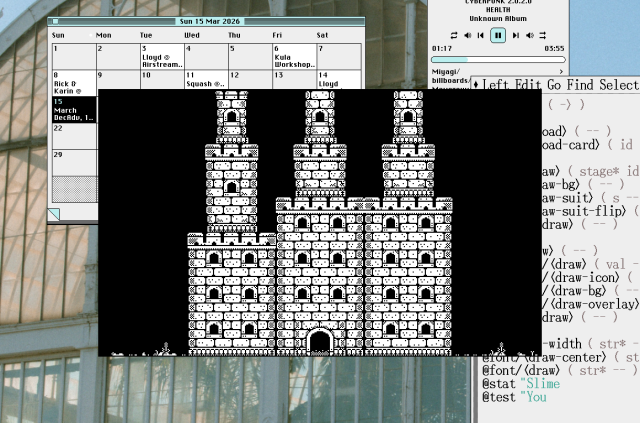Select day 1 in the calendar
This screenshot has width=640, height=423.
point(74,56)
